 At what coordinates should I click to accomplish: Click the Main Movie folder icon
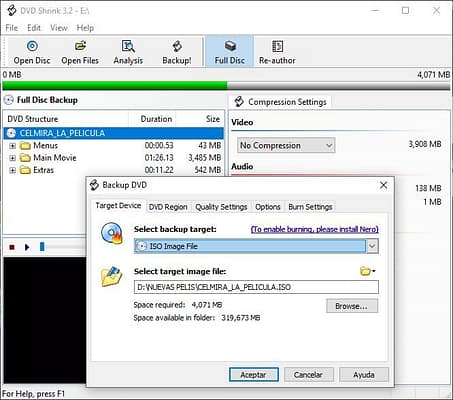pos(25,158)
